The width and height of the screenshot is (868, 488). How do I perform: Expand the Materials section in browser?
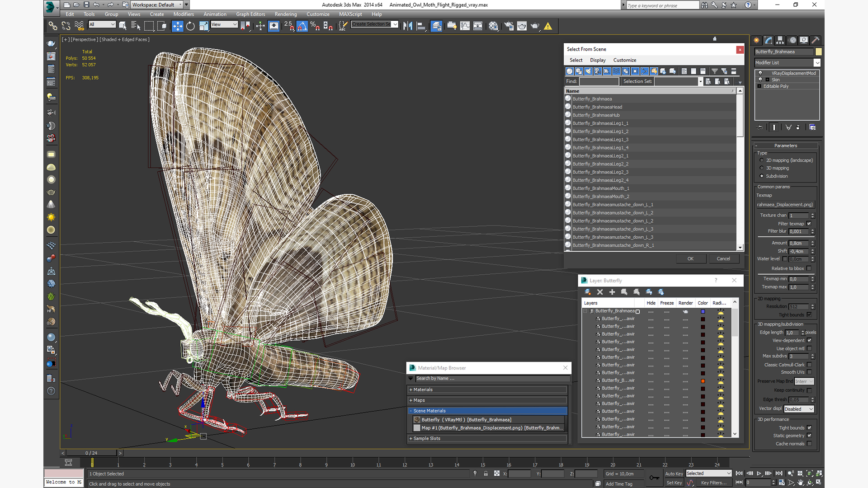(x=423, y=389)
